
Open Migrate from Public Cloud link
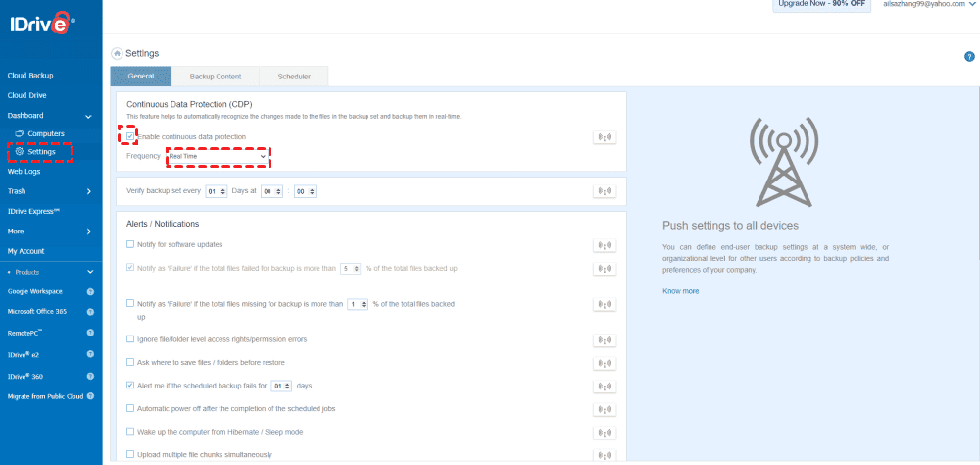click(46, 396)
